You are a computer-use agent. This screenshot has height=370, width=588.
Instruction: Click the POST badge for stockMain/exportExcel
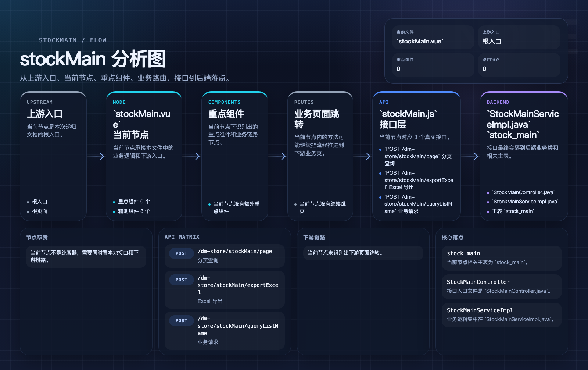point(181,280)
